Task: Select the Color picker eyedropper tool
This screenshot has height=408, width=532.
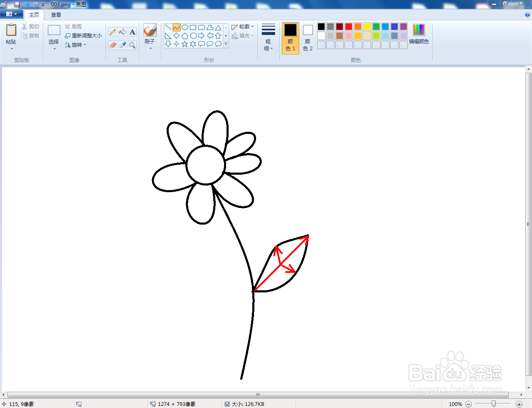Action: point(123,45)
